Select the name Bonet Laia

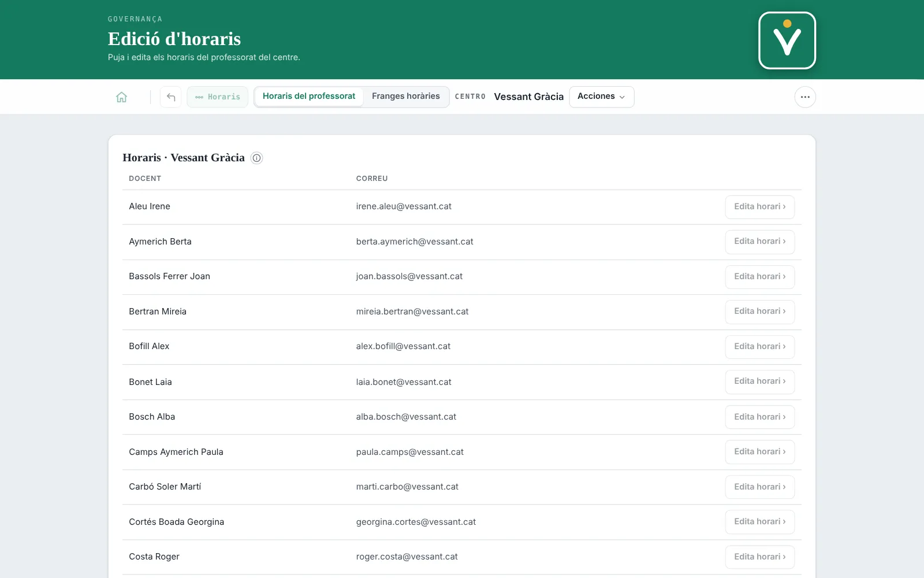coord(150,382)
